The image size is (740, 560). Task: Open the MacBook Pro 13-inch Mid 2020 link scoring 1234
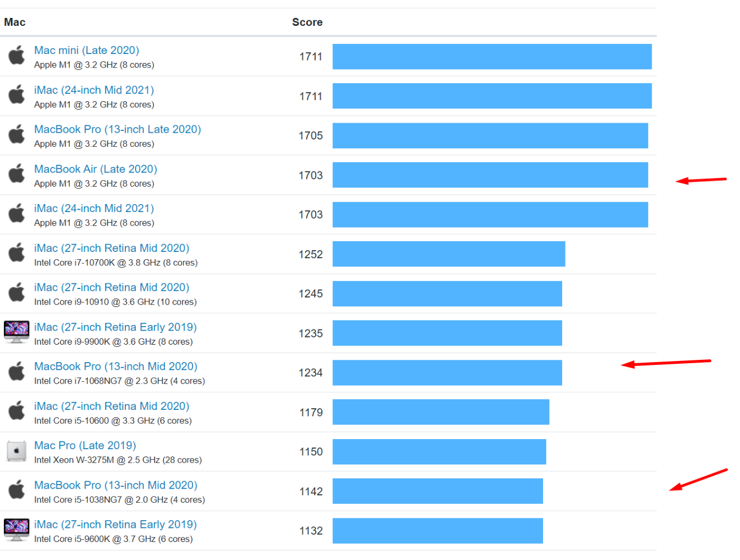coord(116,367)
